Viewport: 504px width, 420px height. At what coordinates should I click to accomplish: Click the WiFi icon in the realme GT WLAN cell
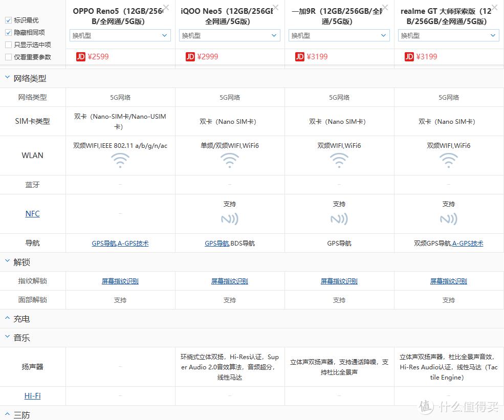[449, 161]
